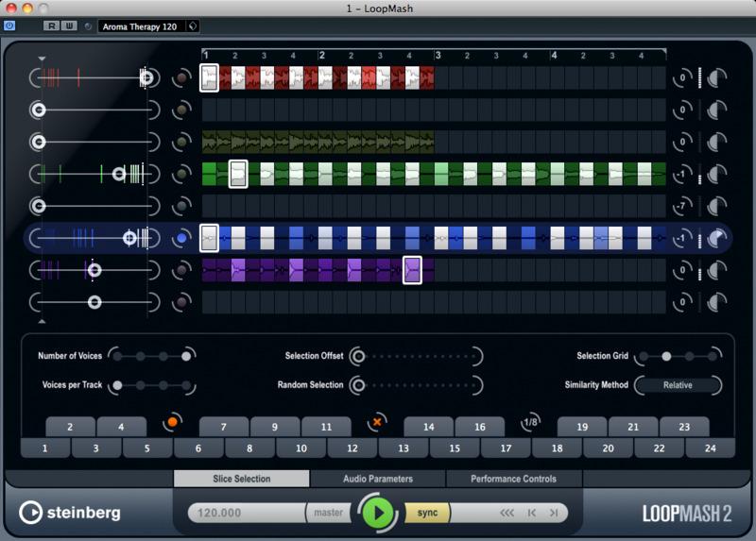Click purple track transpose knob
The image size is (756, 541).
click(x=682, y=270)
